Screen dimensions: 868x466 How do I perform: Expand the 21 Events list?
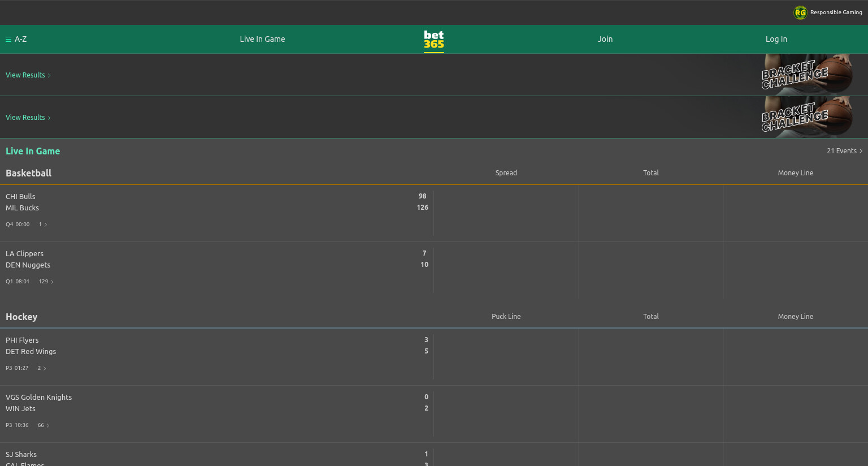tap(844, 151)
